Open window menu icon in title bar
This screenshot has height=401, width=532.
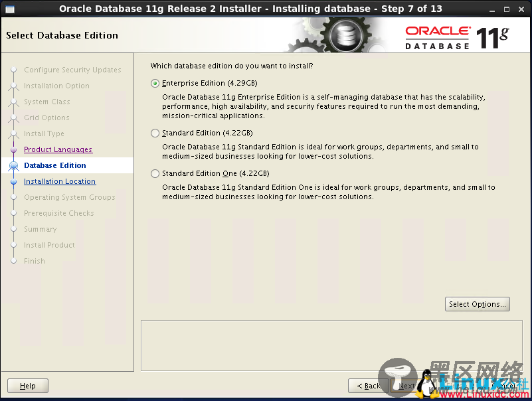pos(10,9)
